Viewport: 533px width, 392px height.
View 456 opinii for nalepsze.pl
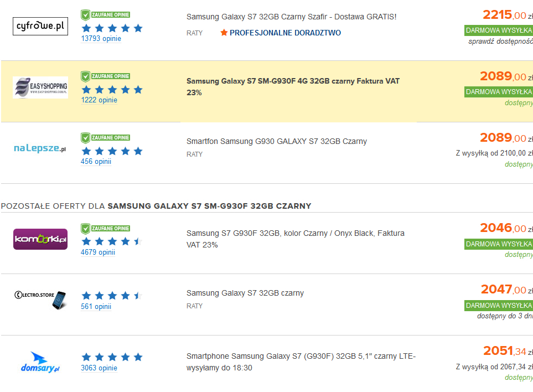(x=96, y=162)
